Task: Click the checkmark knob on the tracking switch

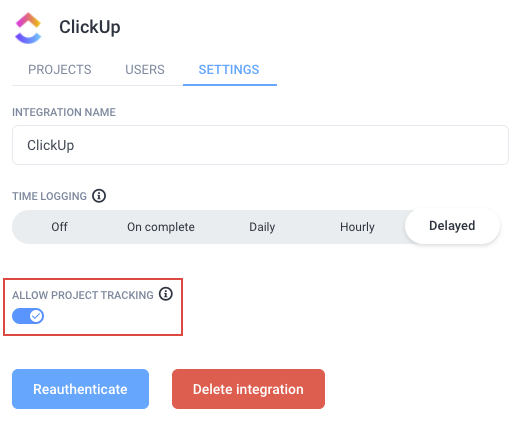Action: coord(36,316)
